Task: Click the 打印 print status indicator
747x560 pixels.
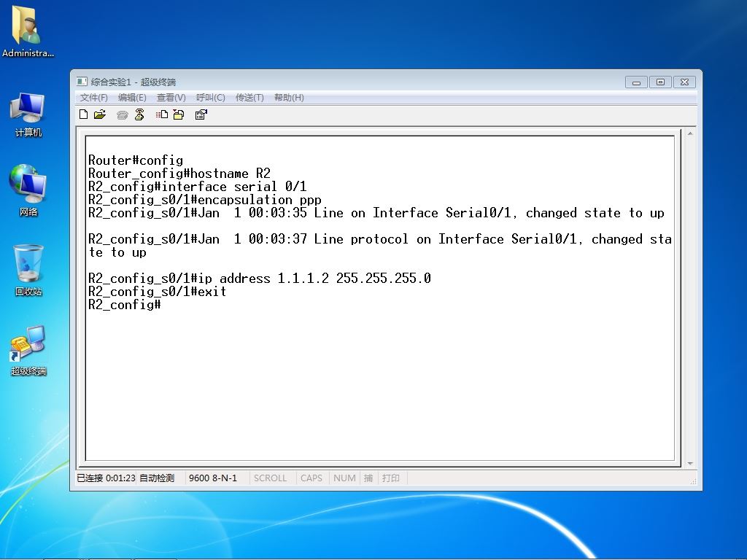Action: pyautogui.click(x=391, y=478)
